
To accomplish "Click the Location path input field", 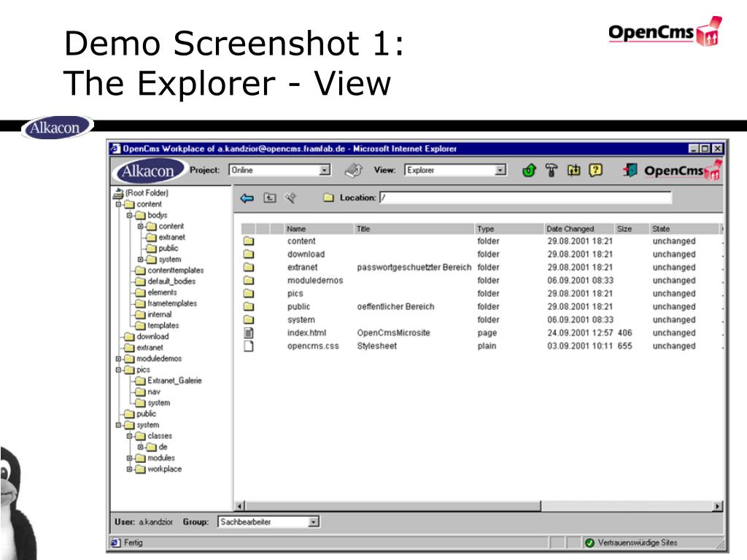I will tap(525, 198).
